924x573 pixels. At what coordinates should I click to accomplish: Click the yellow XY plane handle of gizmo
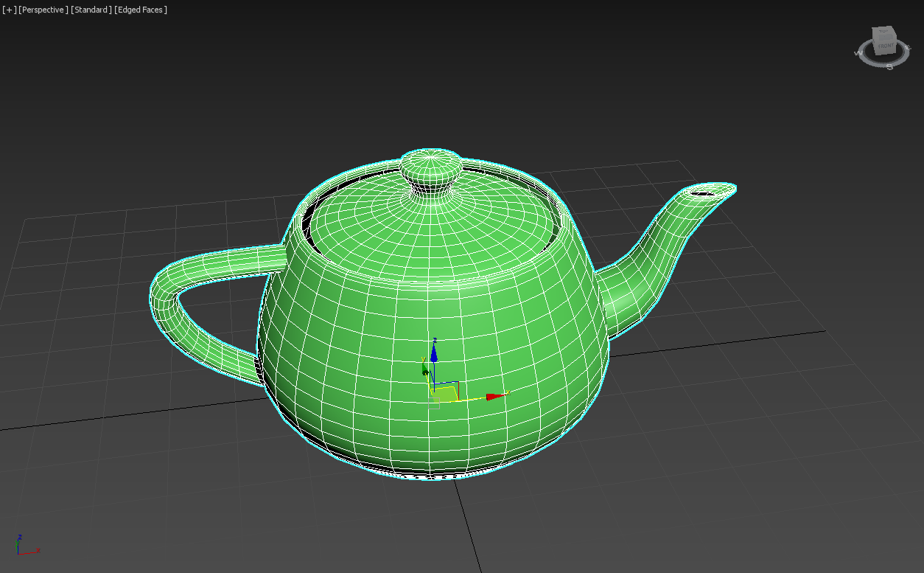[444, 395]
